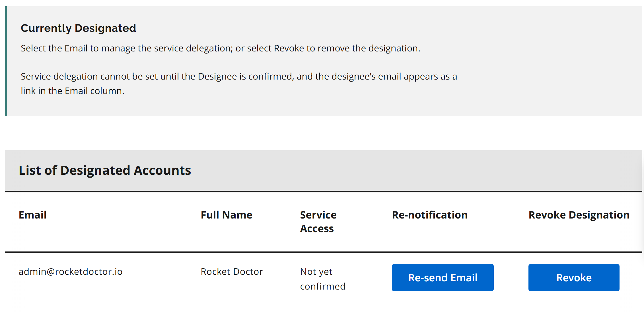Click the 'Not yet confirmed' status text
The image size is (644, 312).
pyautogui.click(x=322, y=279)
